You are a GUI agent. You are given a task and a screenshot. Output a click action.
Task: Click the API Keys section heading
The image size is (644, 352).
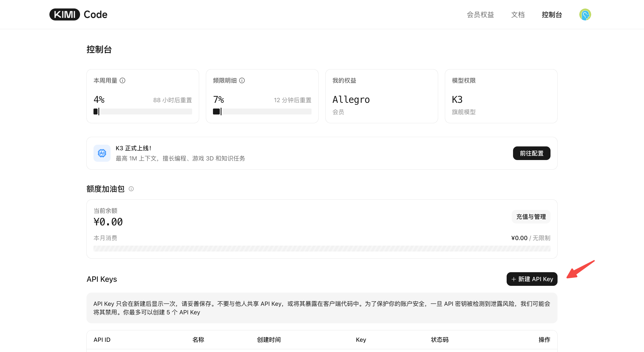(x=102, y=279)
